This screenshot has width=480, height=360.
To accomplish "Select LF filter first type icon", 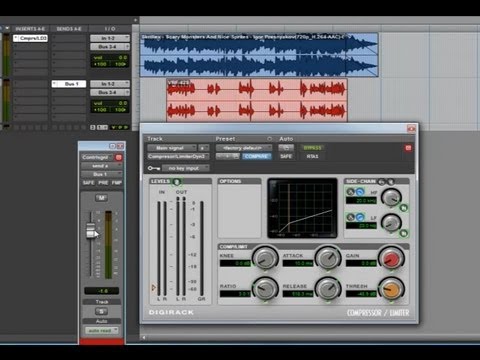I will click(x=350, y=217).
